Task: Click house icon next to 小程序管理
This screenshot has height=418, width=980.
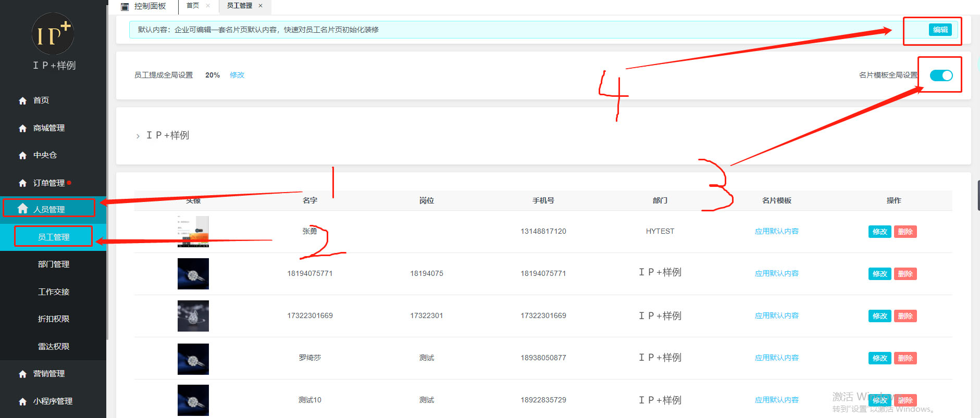Action: (22, 401)
